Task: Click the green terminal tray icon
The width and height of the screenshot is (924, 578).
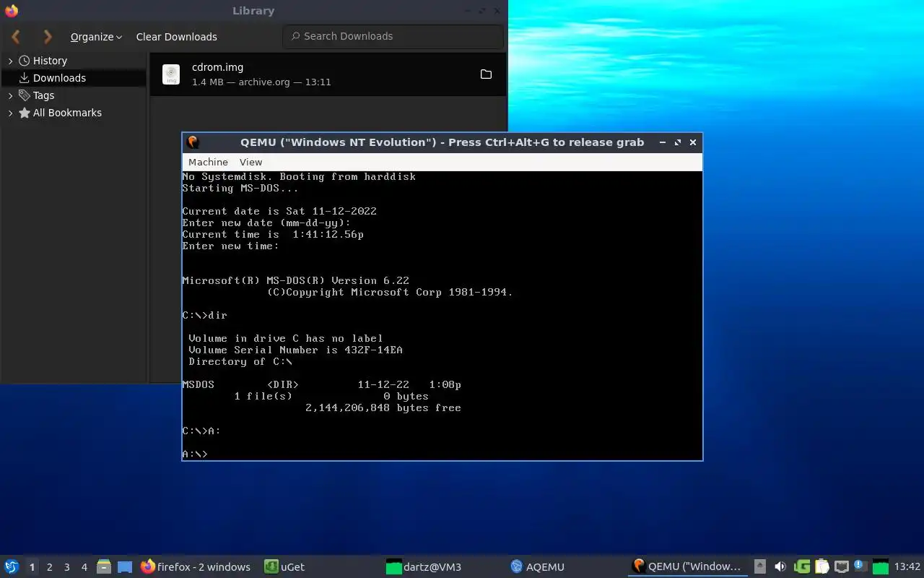Action: [880, 567]
